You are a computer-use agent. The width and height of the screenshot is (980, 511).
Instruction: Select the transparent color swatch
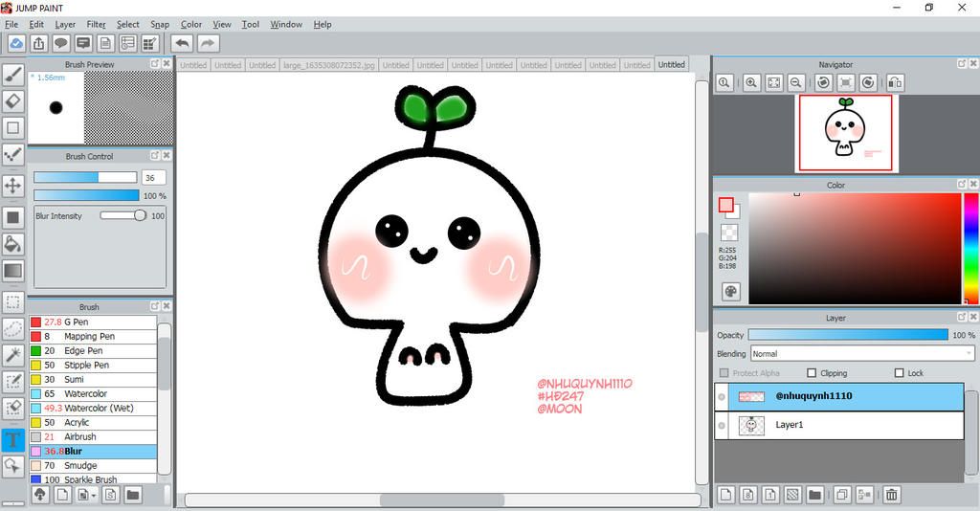729,233
